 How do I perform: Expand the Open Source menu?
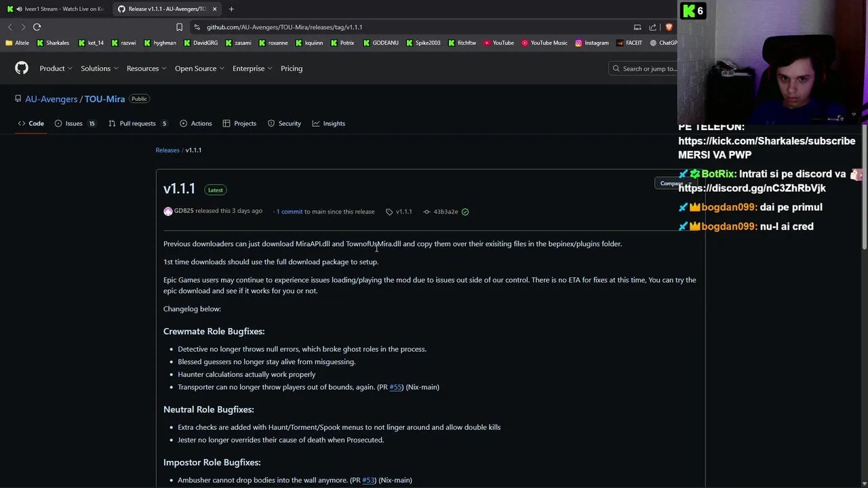(x=199, y=68)
